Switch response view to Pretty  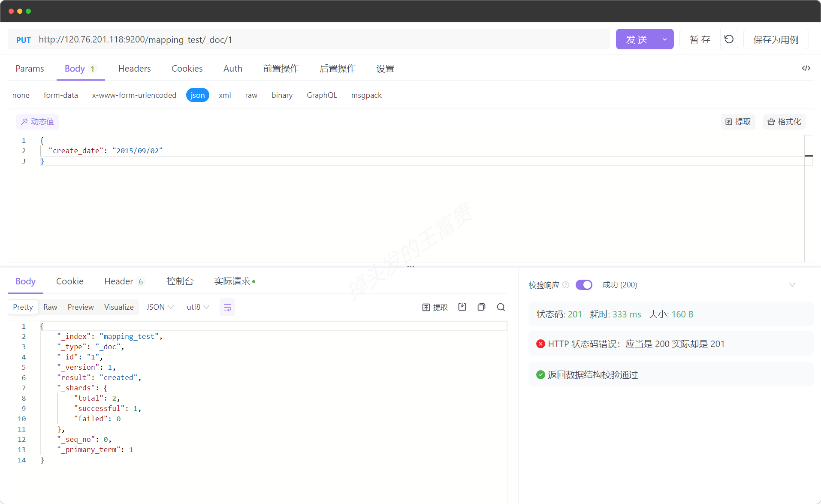point(23,307)
